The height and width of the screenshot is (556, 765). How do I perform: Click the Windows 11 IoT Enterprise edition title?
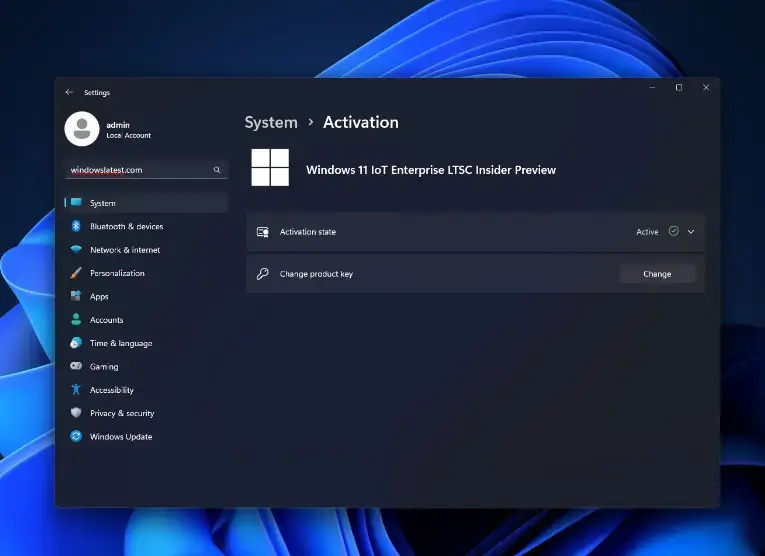pyautogui.click(x=431, y=170)
